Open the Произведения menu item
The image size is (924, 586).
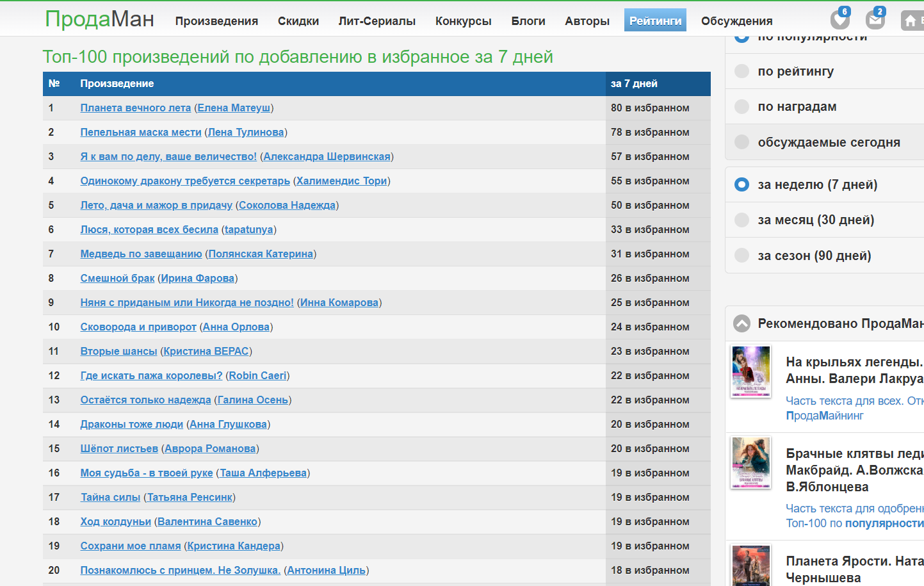[216, 21]
